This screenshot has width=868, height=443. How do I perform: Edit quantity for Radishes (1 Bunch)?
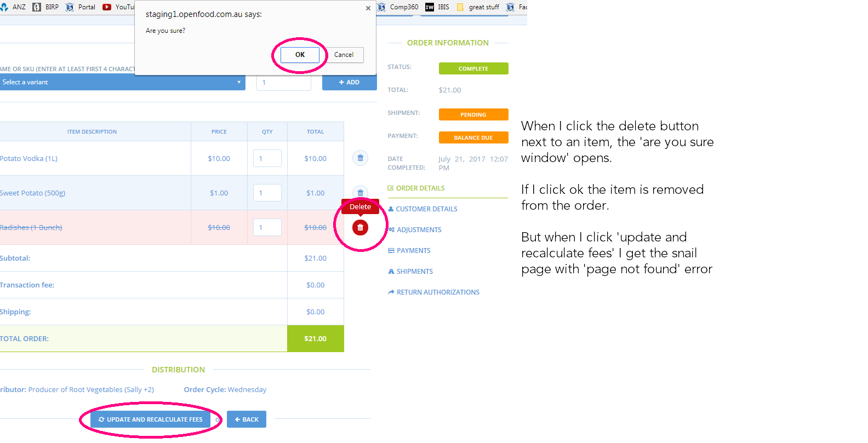tap(267, 227)
